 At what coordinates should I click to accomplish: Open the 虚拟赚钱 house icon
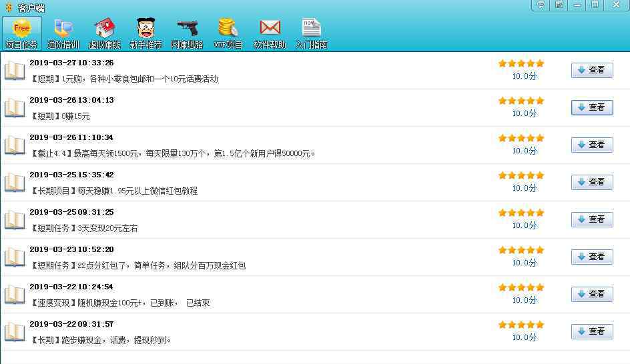click(105, 34)
